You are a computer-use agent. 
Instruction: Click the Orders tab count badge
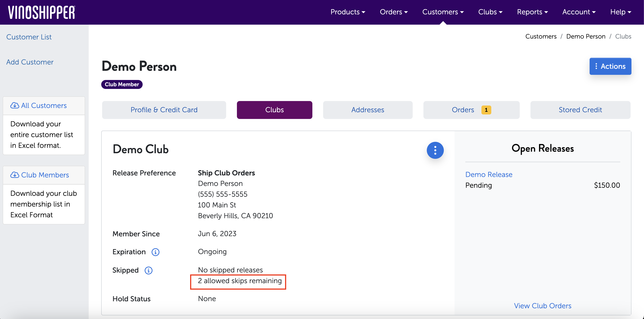486,110
